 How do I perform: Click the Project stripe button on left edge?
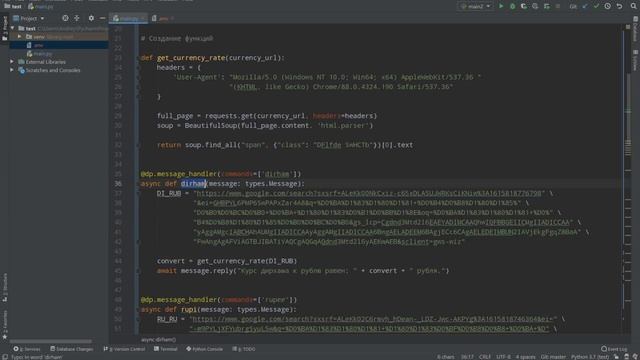point(5,28)
